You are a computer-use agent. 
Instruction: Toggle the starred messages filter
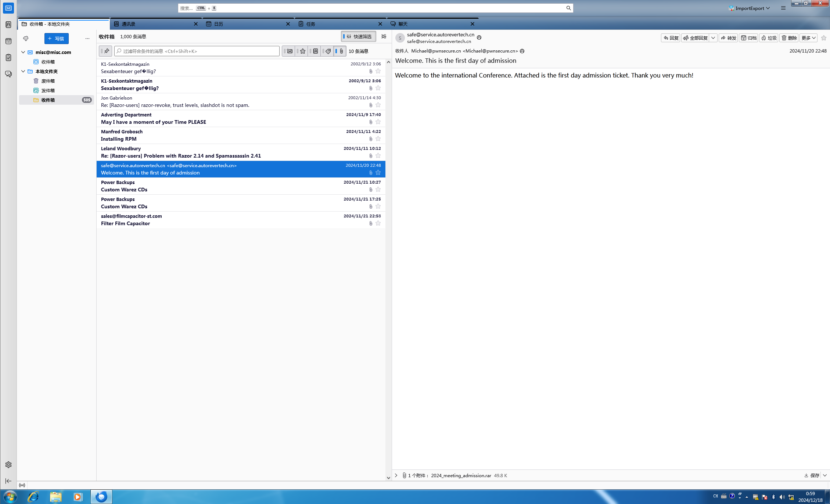point(302,51)
